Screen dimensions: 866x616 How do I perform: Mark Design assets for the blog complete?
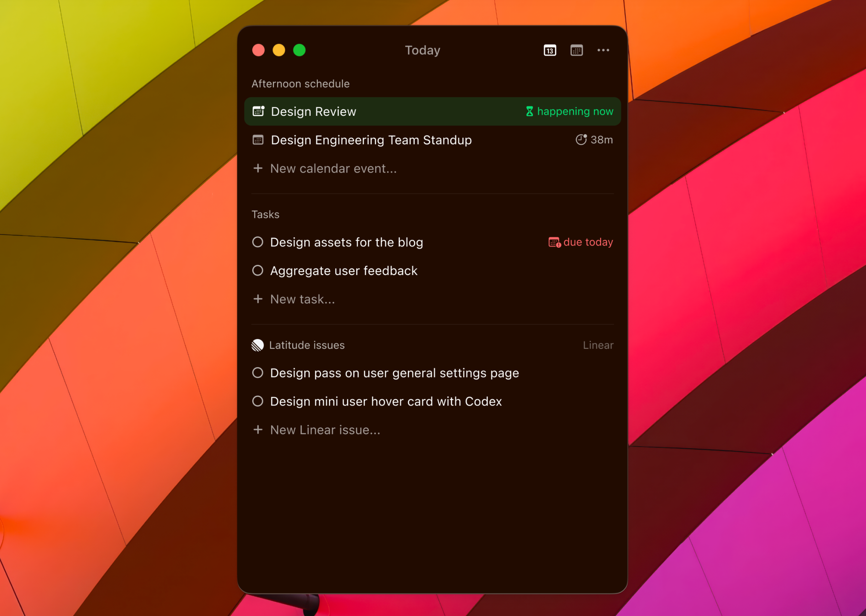tap(258, 242)
